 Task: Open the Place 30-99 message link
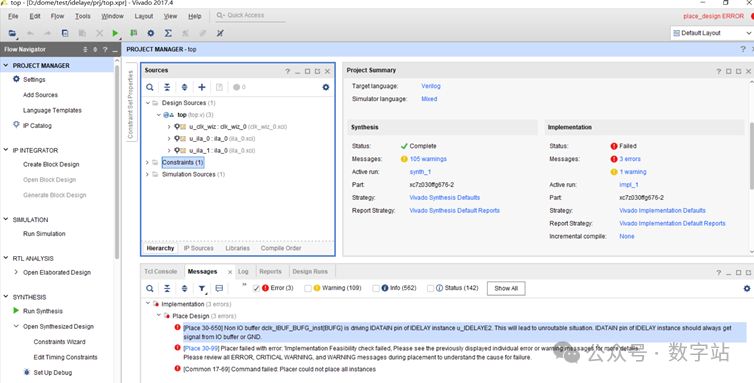(201, 348)
